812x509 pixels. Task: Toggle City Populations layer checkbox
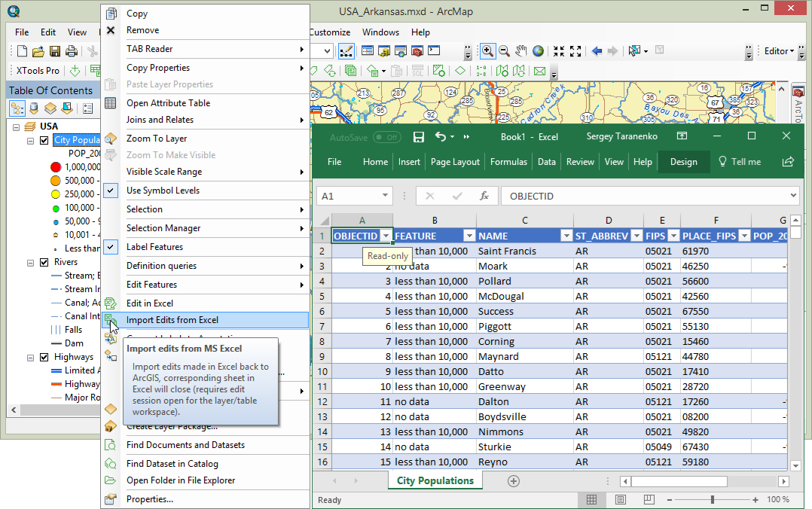pos(44,140)
